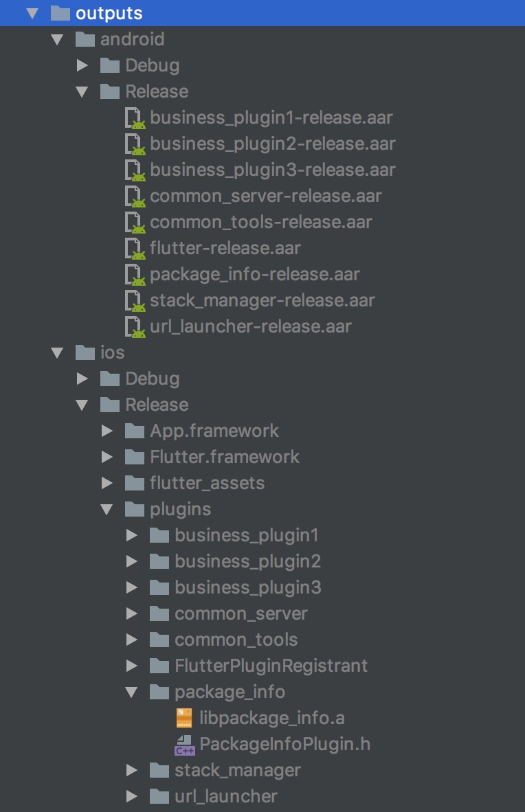
Task: Collapse the android folder arrow
Action: 57,39
